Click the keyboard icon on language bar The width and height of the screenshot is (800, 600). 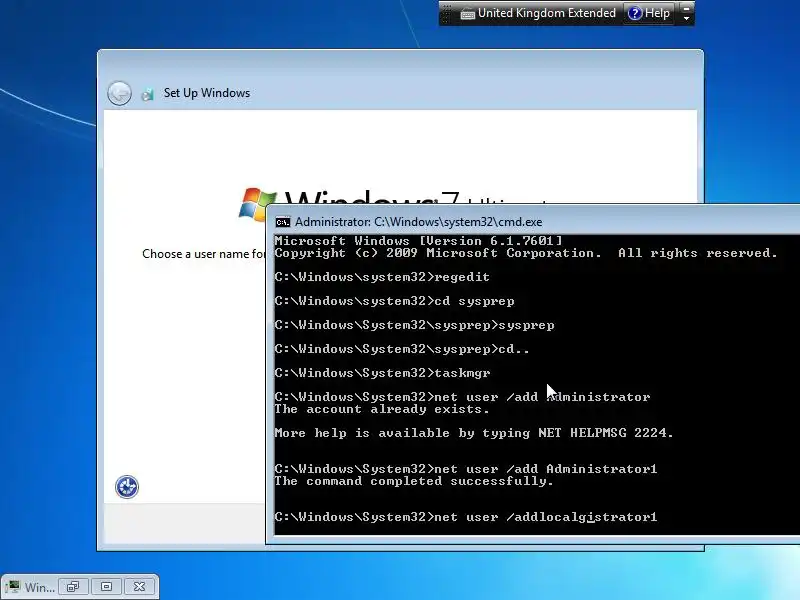click(x=467, y=14)
